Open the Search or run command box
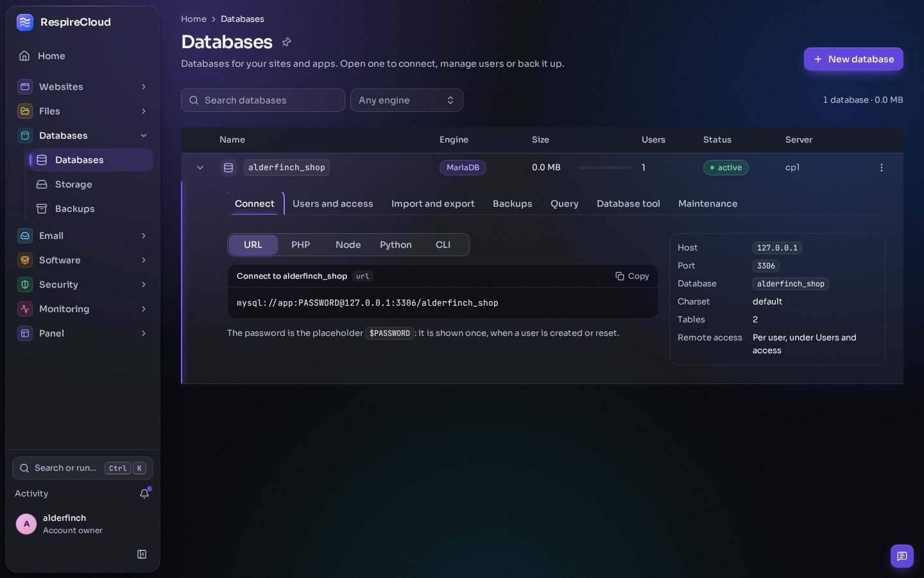Screen dimensions: 924x578 83,468
